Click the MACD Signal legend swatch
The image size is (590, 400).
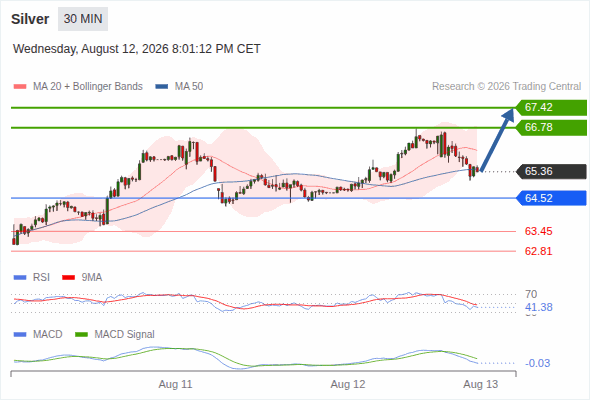(x=82, y=335)
